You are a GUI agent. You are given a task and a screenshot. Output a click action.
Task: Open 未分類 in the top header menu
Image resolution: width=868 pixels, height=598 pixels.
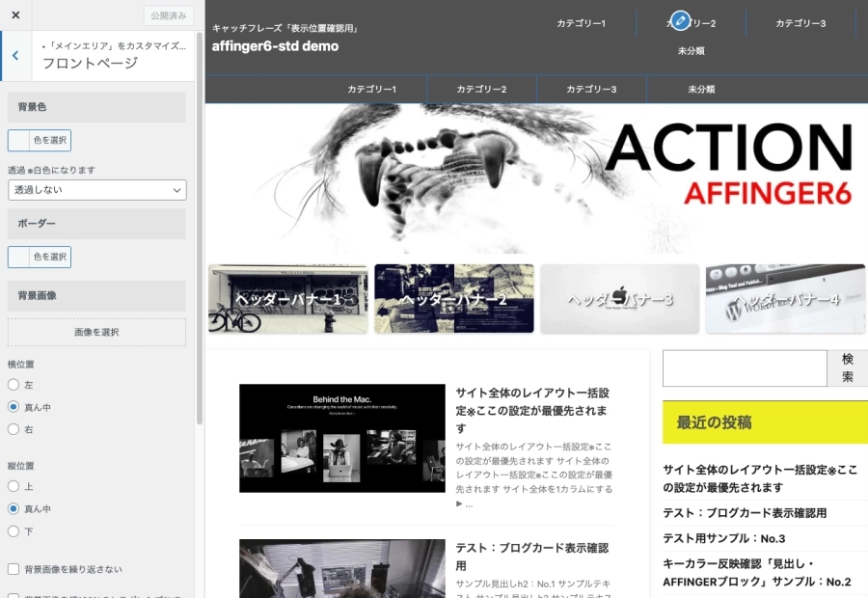tap(691, 51)
